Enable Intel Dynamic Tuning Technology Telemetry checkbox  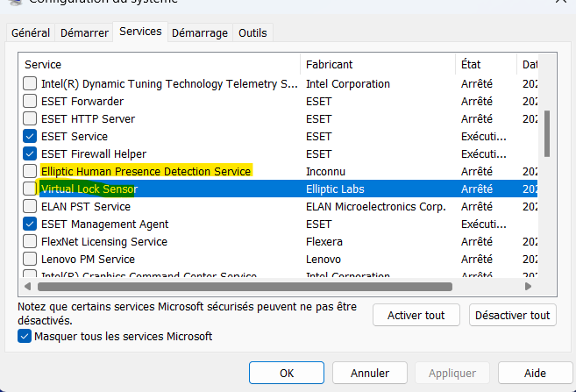coord(30,83)
